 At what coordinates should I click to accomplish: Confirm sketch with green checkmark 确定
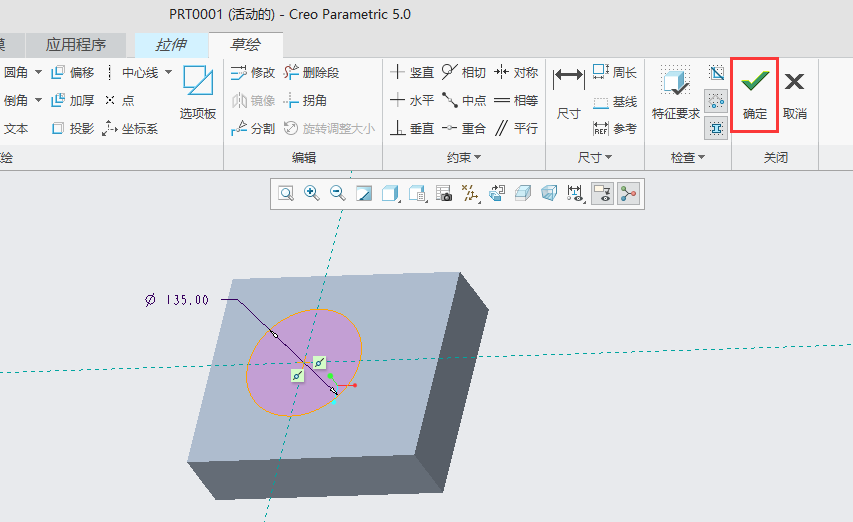pyautogui.click(x=755, y=93)
